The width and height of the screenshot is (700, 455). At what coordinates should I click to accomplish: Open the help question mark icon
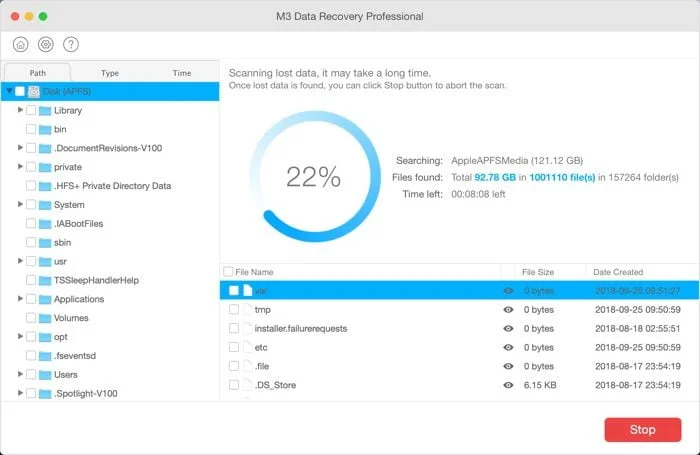tap(71, 44)
